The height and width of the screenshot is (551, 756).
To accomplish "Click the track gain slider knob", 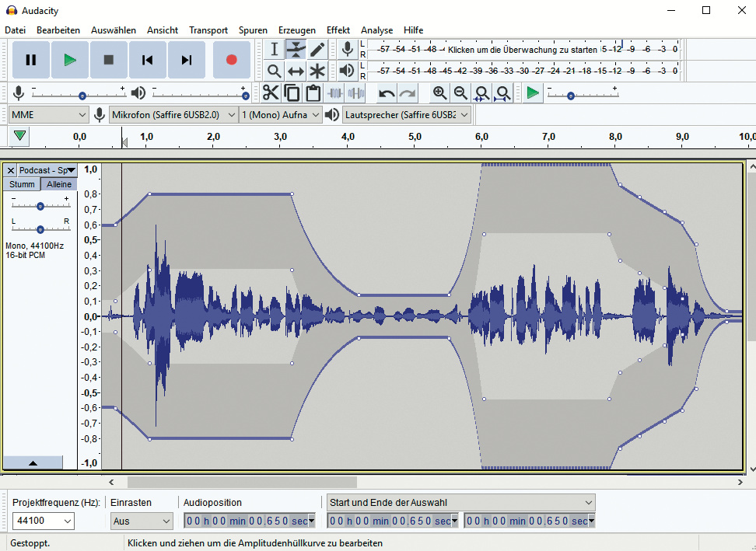I will click(40, 206).
